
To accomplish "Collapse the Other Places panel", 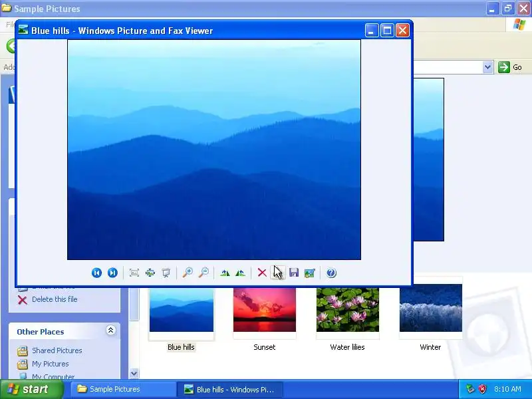I will pos(110,330).
